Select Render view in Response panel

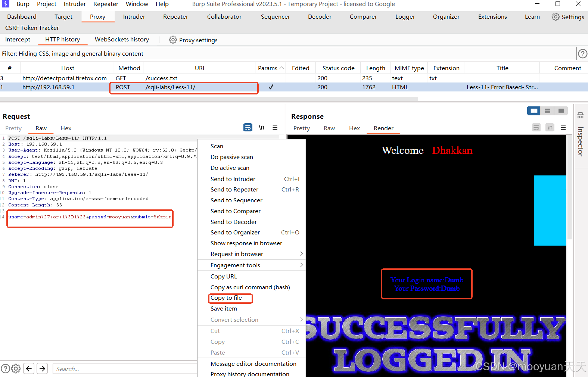[383, 128]
